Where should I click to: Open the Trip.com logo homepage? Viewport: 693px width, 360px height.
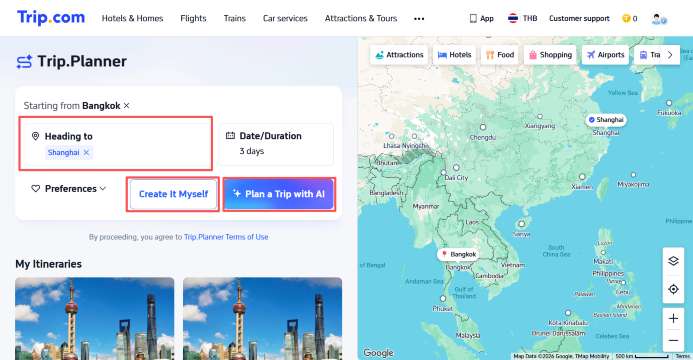click(x=51, y=18)
